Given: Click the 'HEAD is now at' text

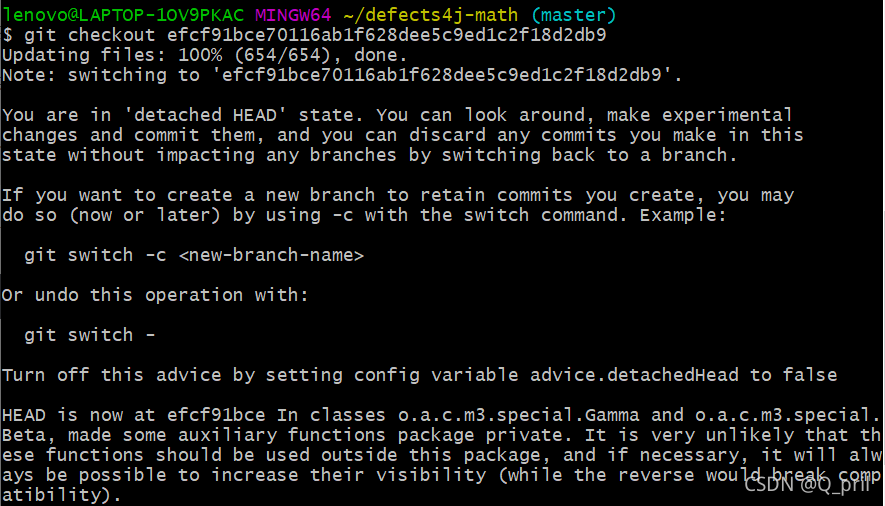Looking at the screenshot, I should (x=79, y=415).
